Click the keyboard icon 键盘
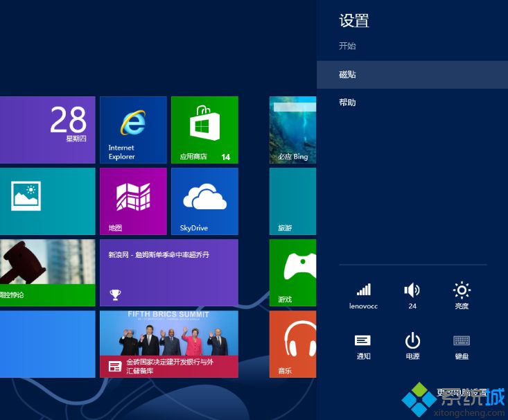 462,347
